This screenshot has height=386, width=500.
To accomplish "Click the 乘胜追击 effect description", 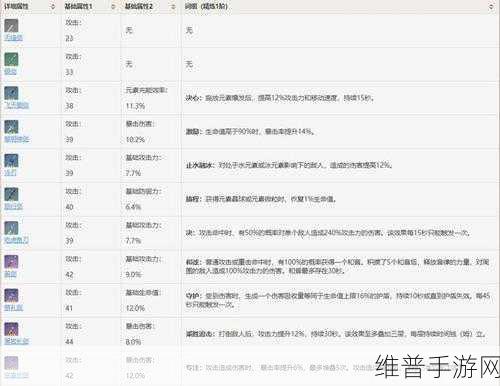I will click(x=335, y=334).
